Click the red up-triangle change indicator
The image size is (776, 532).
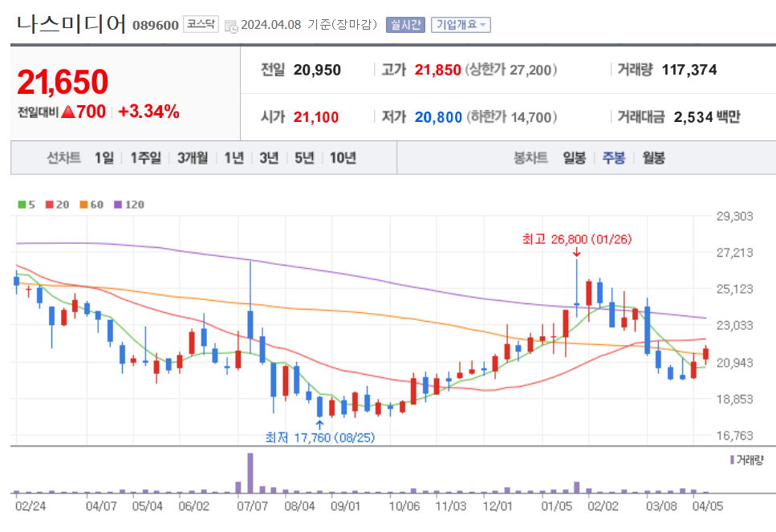[68, 112]
